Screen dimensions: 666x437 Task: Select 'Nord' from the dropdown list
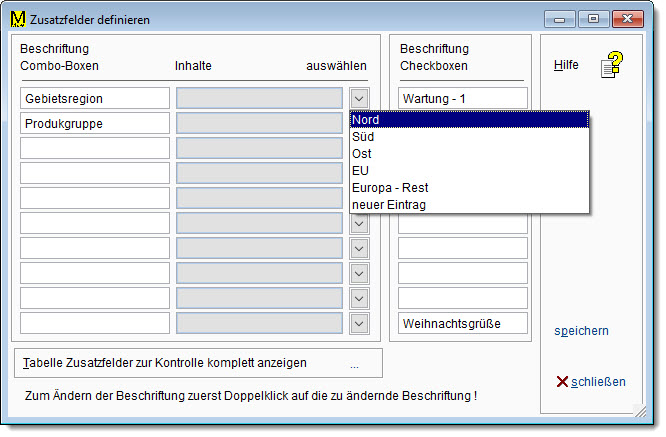(468, 120)
